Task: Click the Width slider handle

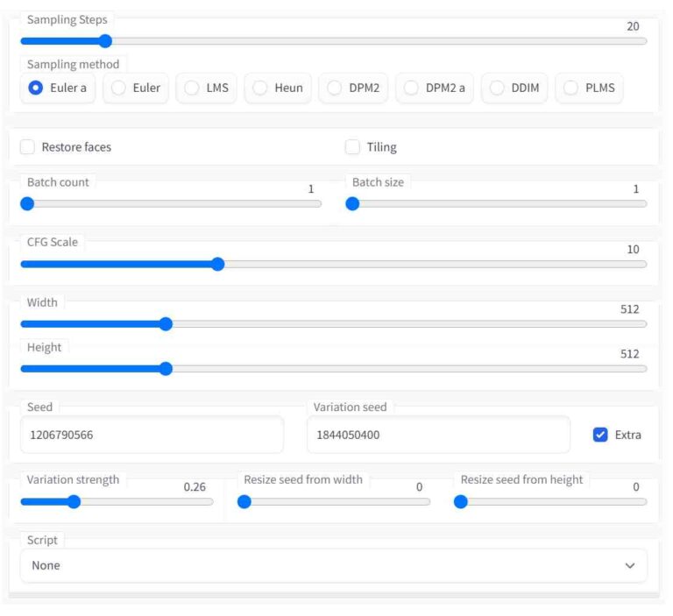Action: [166, 324]
